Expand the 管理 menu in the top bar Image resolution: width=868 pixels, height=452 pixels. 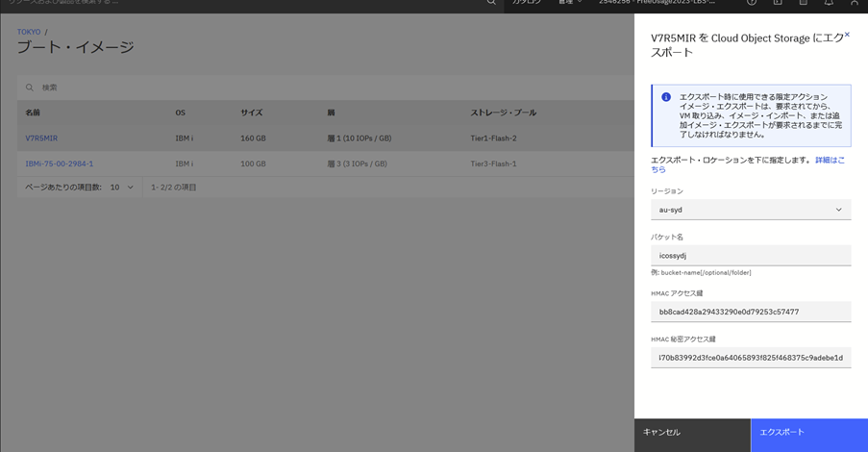click(x=570, y=3)
